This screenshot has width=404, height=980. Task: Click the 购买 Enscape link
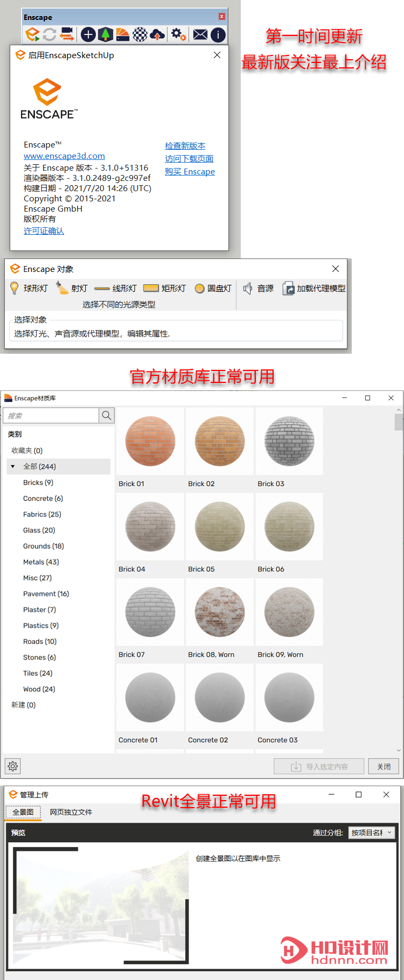[190, 172]
